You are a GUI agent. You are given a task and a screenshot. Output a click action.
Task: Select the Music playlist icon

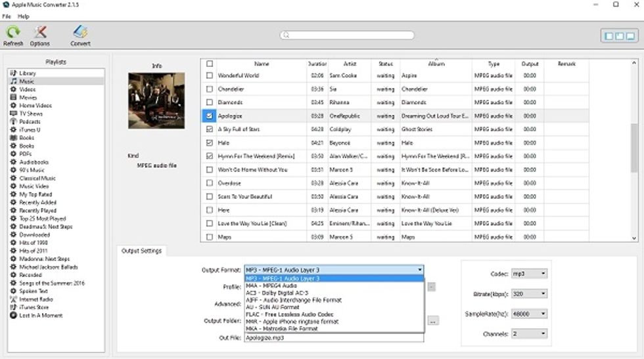(x=14, y=81)
